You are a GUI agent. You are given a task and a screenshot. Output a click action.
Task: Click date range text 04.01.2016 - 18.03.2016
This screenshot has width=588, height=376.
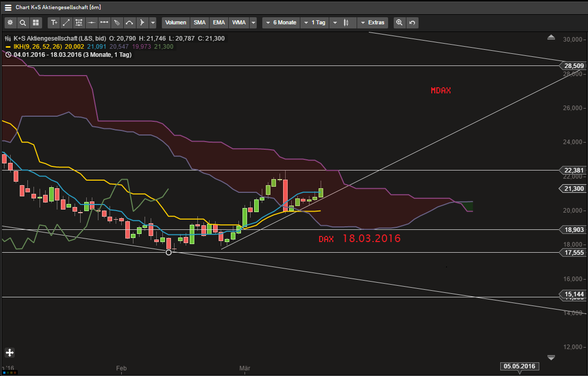point(48,55)
